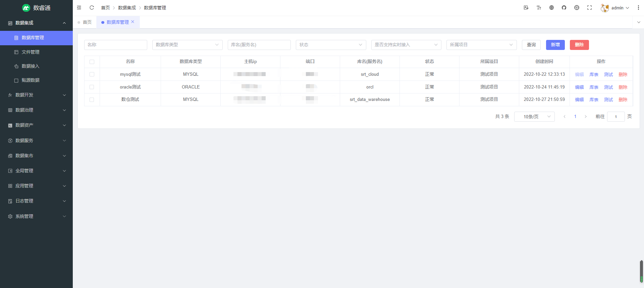Viewport: 644px width, 288px height.
Task: Go to next page arrow in pagination
Action: (x=586, y=117)
